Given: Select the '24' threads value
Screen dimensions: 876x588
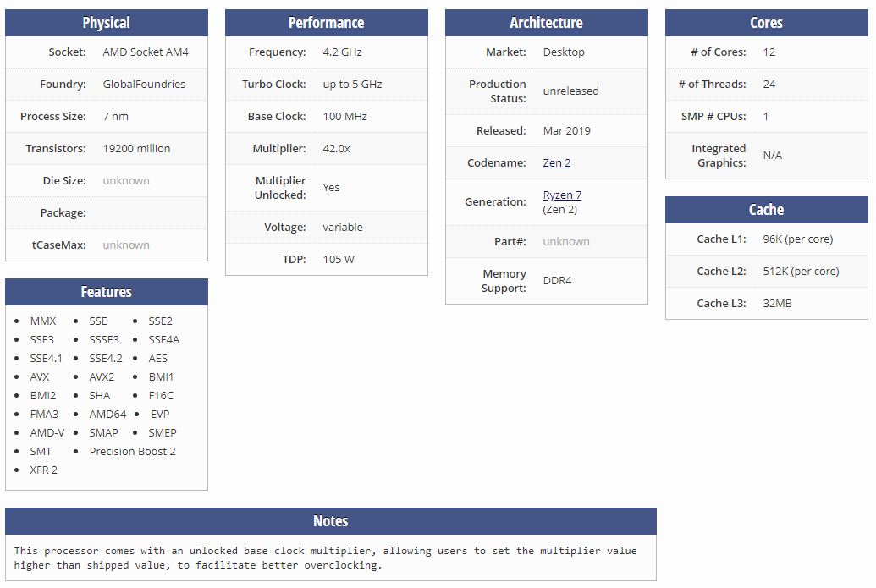Looking at the screenshot, I should pyautogui.click(x=769, y=85).
